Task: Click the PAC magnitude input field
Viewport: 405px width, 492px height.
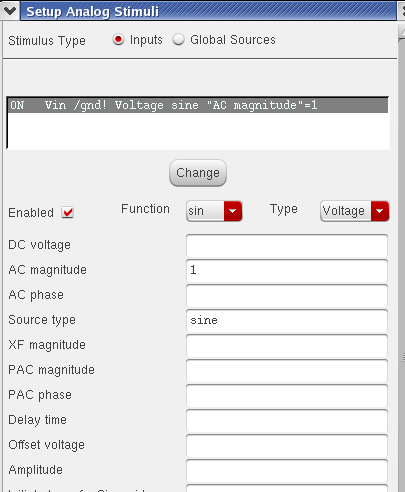Action: tap(287, 371)
